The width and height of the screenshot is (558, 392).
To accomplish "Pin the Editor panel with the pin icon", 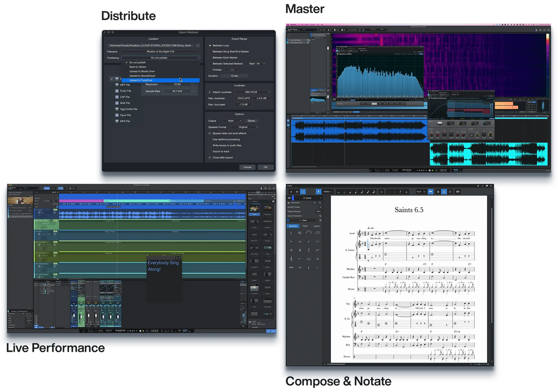I will 478,186.
